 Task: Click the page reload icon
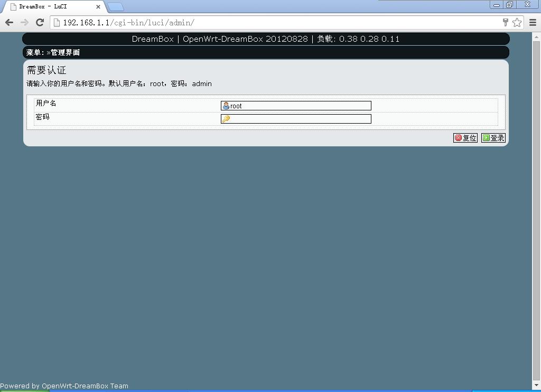[x=40, y=22]
